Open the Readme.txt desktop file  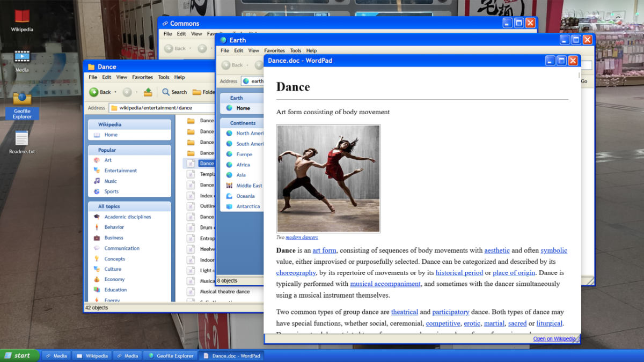tap(22, 143)
